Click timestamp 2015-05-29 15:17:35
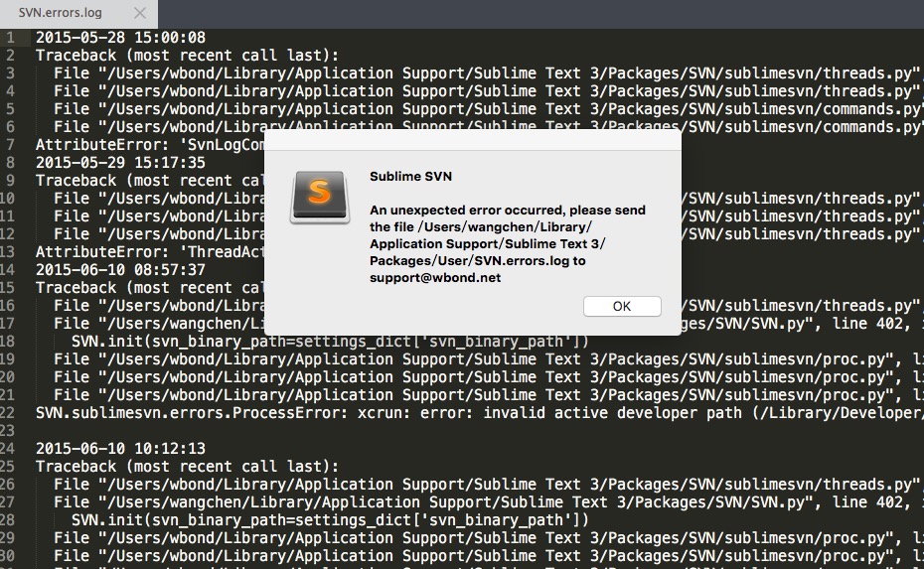The width and height of the screenshot is (924, 569). [121, 163]
